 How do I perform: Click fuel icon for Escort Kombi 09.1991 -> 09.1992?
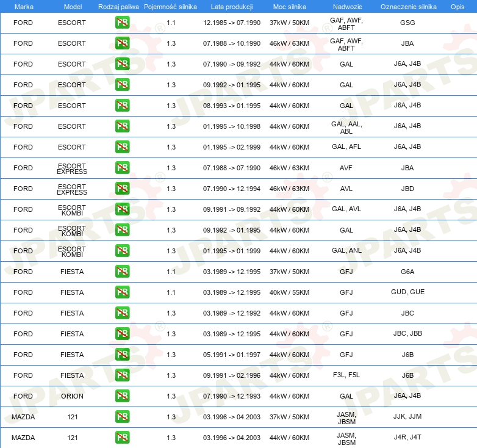click(x=122, y=209)
